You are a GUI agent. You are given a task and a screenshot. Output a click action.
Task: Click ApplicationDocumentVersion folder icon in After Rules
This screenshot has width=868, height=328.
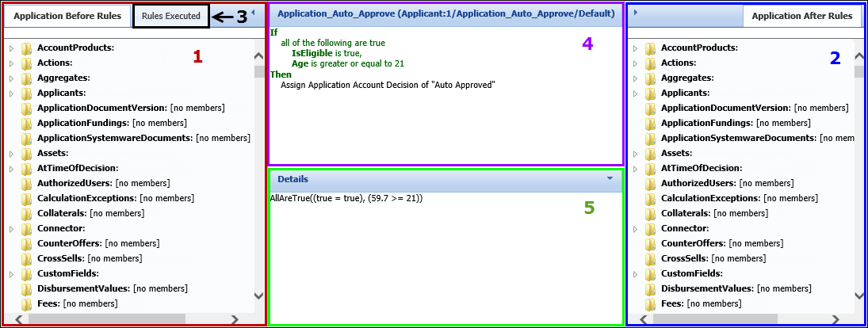point(651,108)
